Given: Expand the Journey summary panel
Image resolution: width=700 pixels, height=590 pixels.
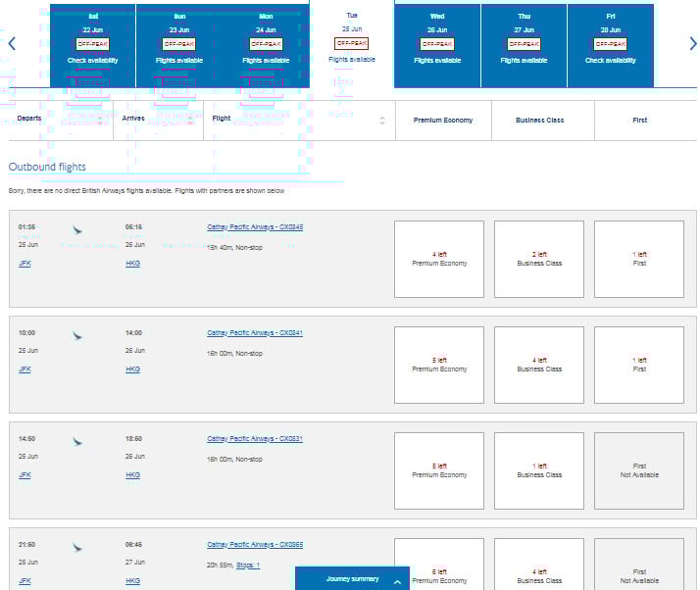Looking at the screenshot, I should pyautogui.click(x=352, y=578).
